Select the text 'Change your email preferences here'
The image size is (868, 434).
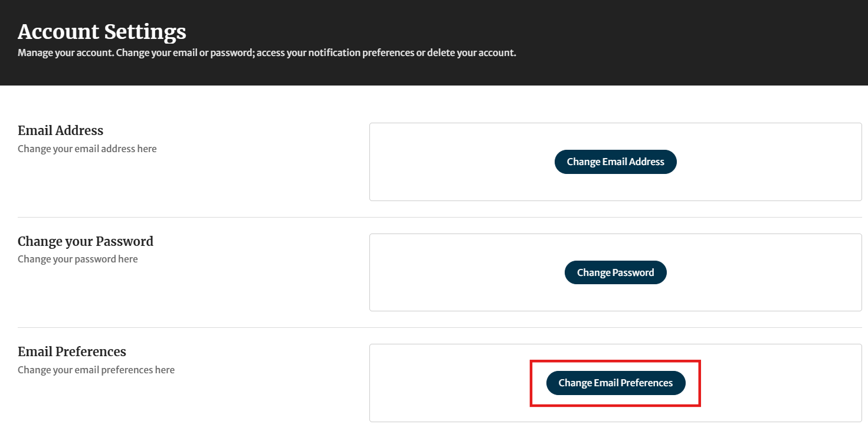click(96, 370)
